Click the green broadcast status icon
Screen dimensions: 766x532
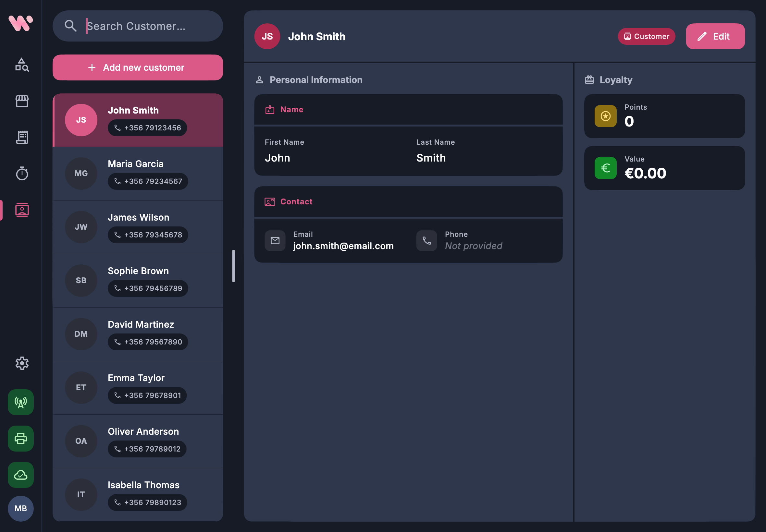(x=20, y=402)
